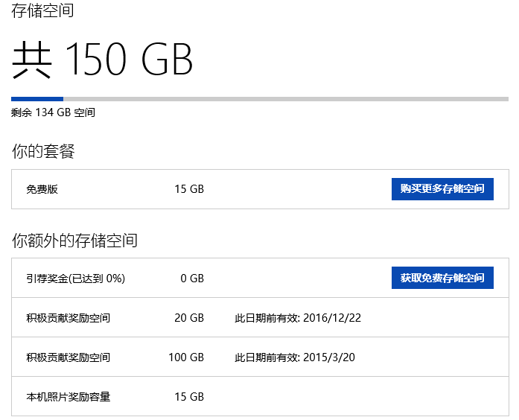Select the 本机照片奖励容量 row label
The width and height of the screenshot is (519, 420).
click(68, 397)
